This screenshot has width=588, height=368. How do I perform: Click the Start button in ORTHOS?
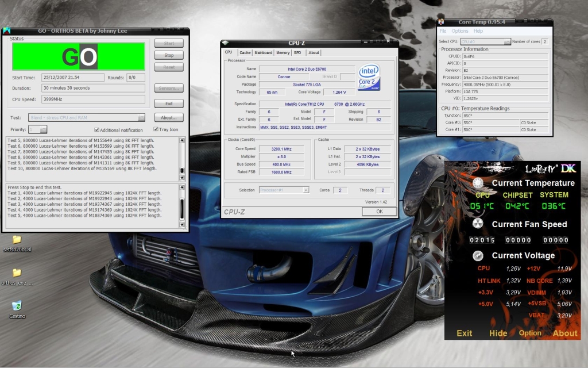pyautogui.click(x=169, y=43)
